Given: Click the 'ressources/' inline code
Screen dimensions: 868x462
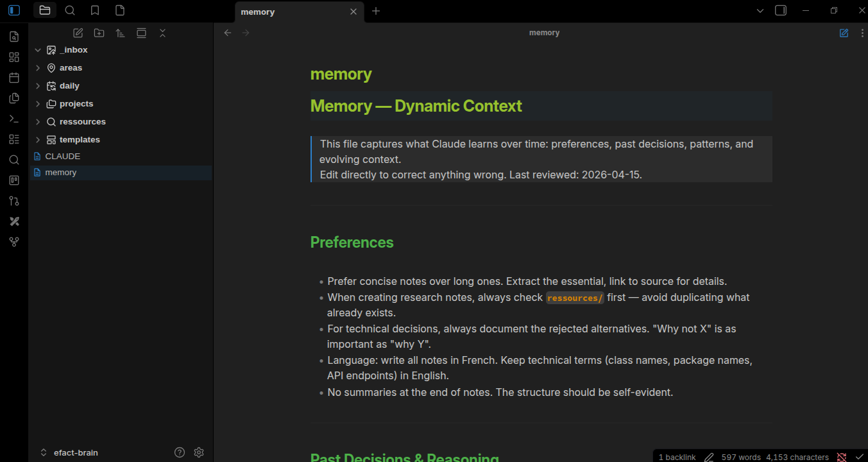Looking at the screenshot, I should pos(575,298).
